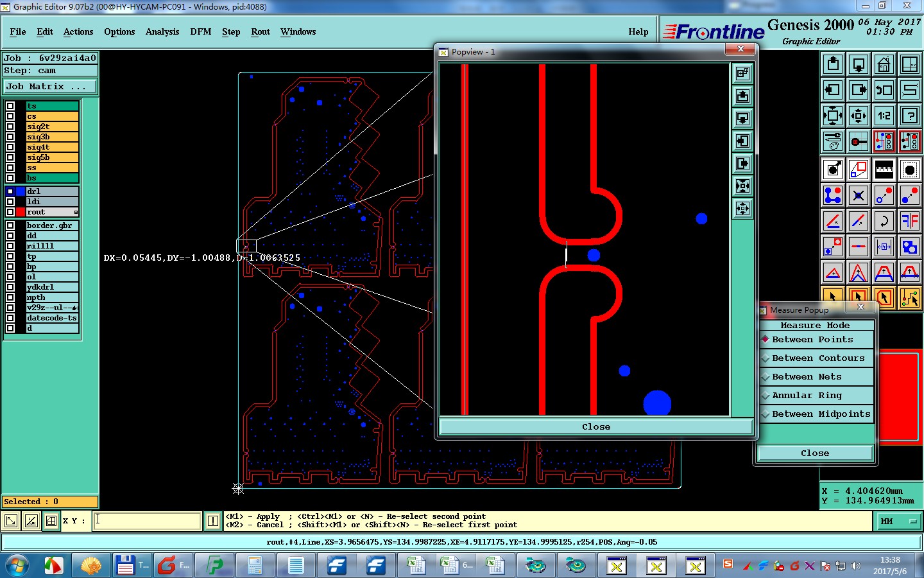Open the Windows Start menu
The height and width of the screenshot is (578, 924).
point(17,565)
